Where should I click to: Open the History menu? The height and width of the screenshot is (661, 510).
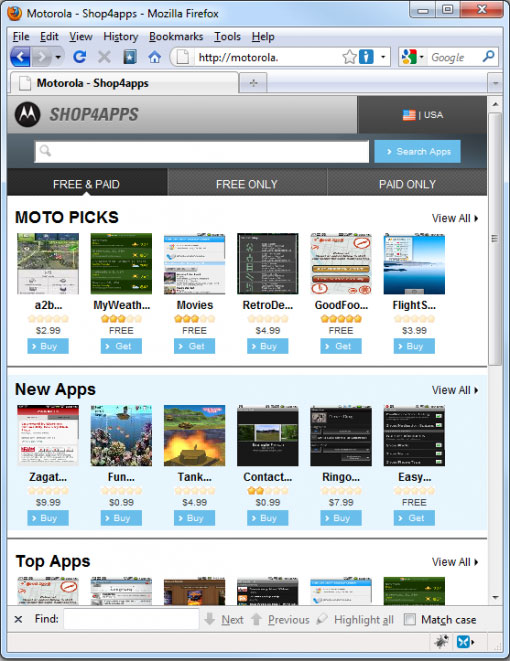tap(121, 37)
